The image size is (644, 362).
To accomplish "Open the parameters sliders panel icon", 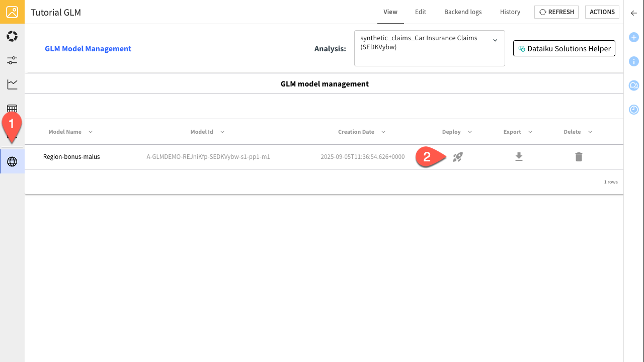I will [x=12, y=60].
